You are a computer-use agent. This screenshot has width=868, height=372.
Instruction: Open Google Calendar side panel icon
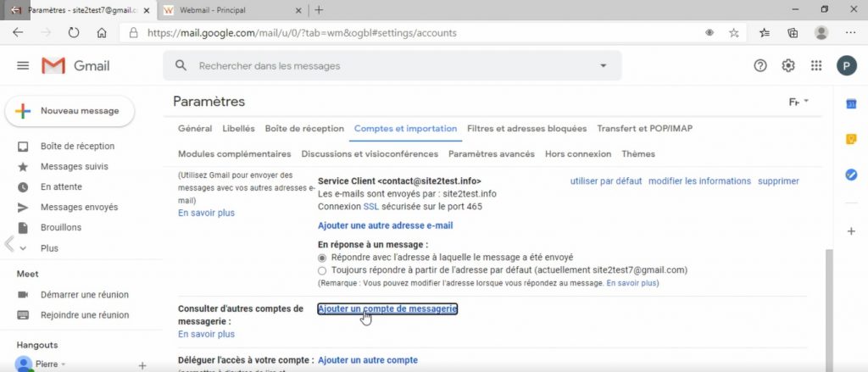[851, 103]
